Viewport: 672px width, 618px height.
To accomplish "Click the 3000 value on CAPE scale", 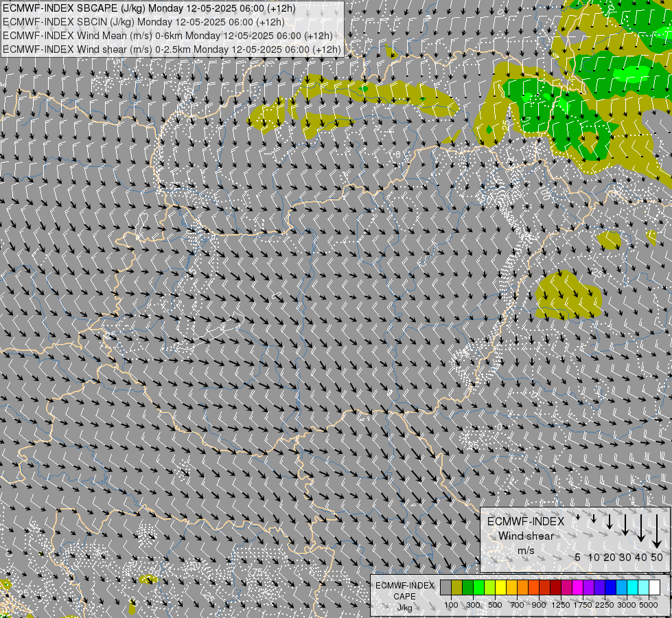I will click(627, 605).
